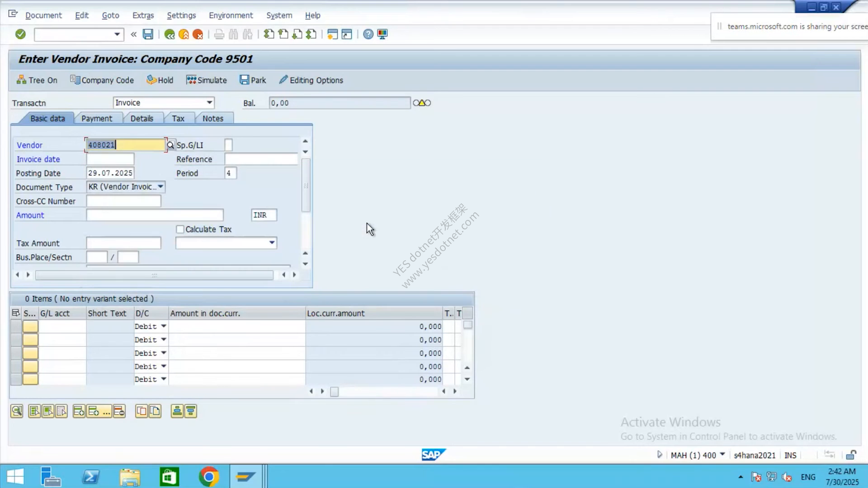Expand the Transactn Invoice dropdown
This screenshot has height=488, width=868.
coord(209,103)
